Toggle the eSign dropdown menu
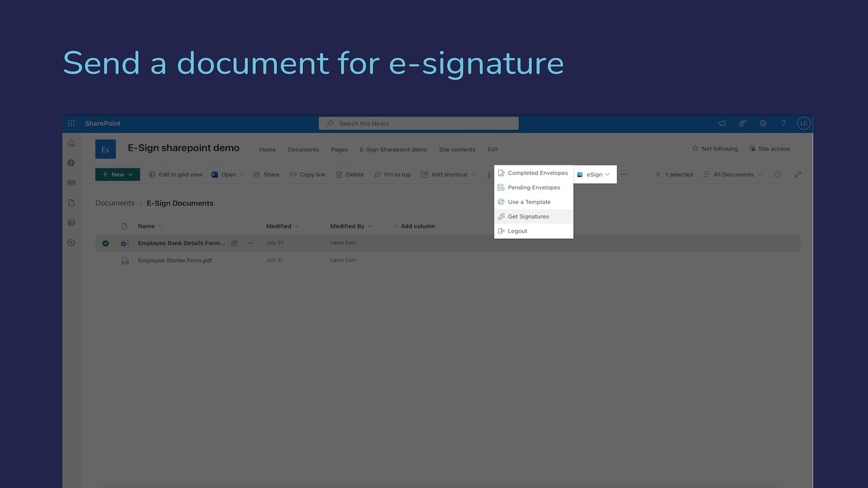868x488 pixels. coord(594,174)
